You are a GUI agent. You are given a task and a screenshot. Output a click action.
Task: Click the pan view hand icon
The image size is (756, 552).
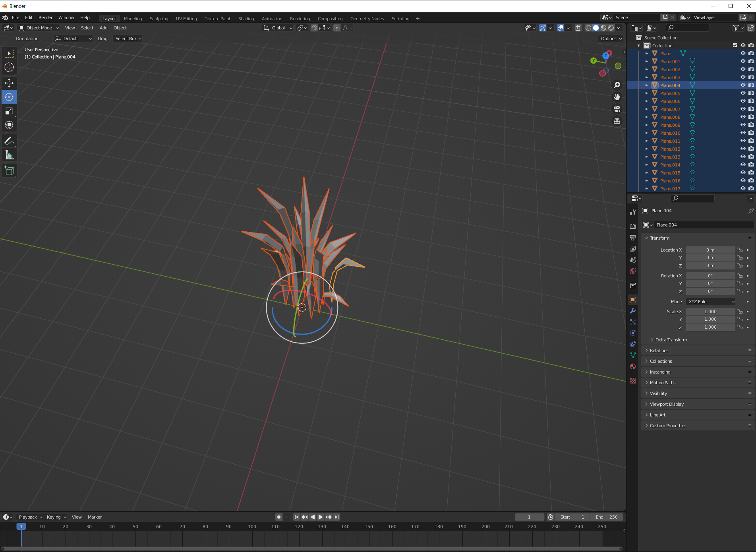click(x=617, y=97)
